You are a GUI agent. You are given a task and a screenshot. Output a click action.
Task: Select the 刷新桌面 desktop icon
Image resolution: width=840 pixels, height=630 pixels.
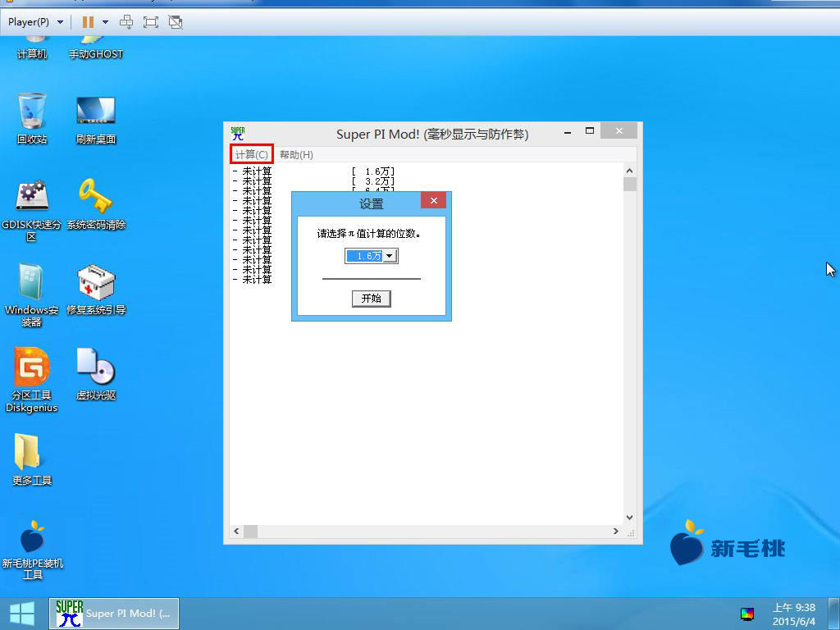96,120
